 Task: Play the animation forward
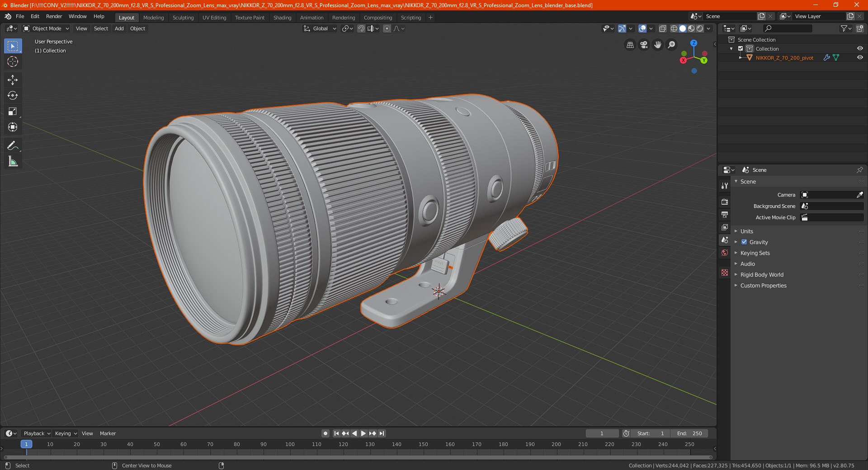tap(363, 433)
